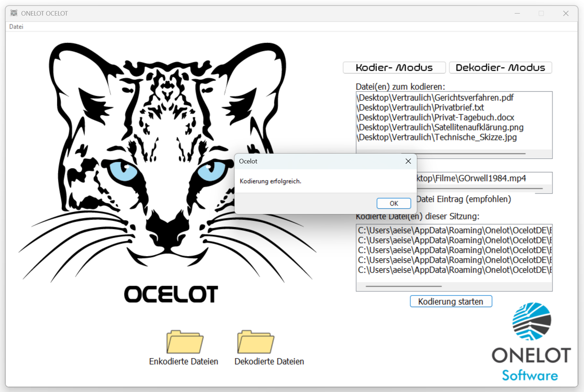Click the ocelot icon in the title bar
The height and width of the screenshot is (392, 584).
pyautogui.click(x=14, y=13)
